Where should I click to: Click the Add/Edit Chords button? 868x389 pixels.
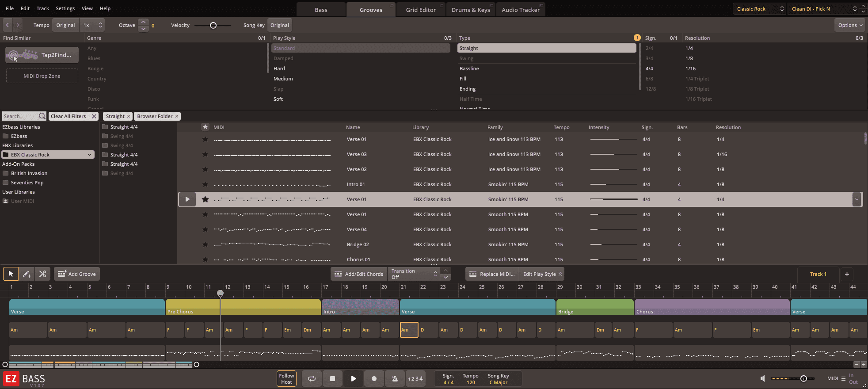359,274
